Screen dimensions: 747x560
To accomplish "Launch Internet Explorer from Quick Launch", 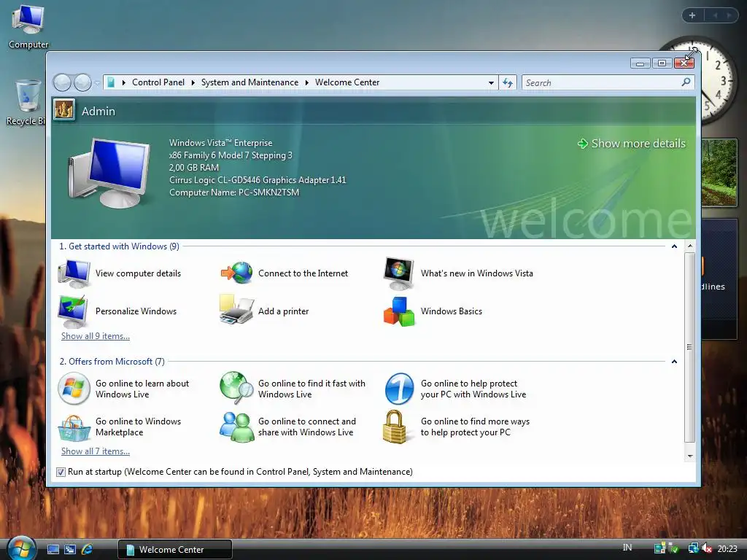I will 87,549.
